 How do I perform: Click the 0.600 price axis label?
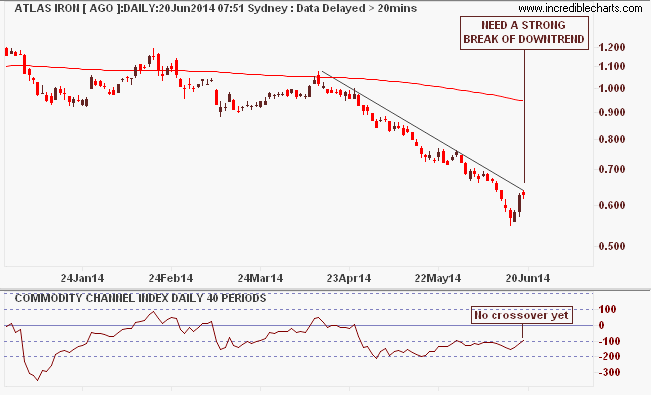(612, 205)
